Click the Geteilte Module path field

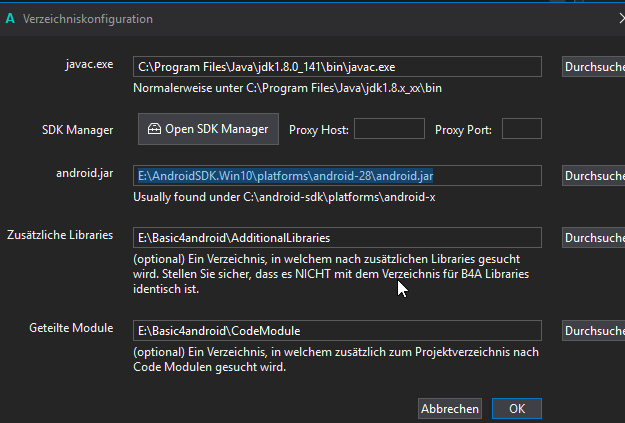tap(337, 330)
